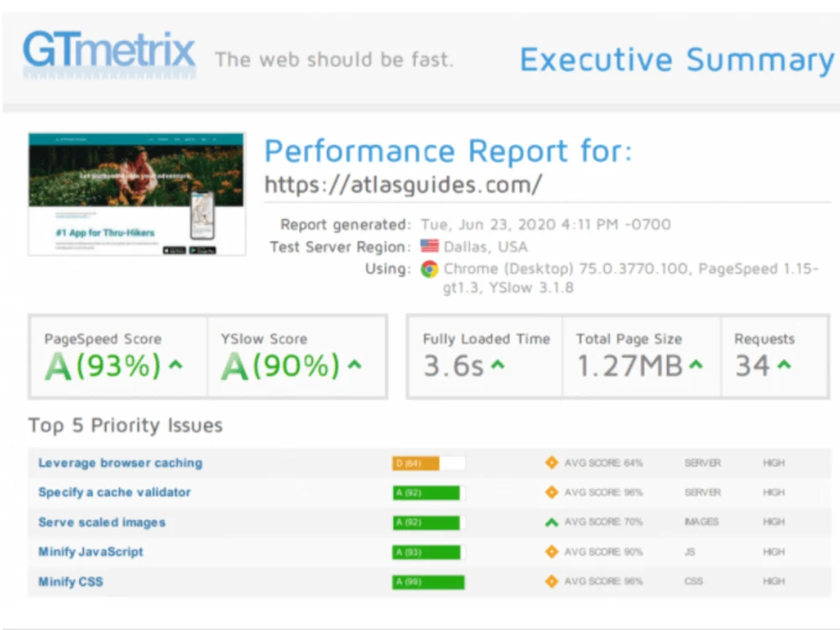Click the arrow next to Total Page Size 1.27MB
Screen dimensions: 840x630
696,365
